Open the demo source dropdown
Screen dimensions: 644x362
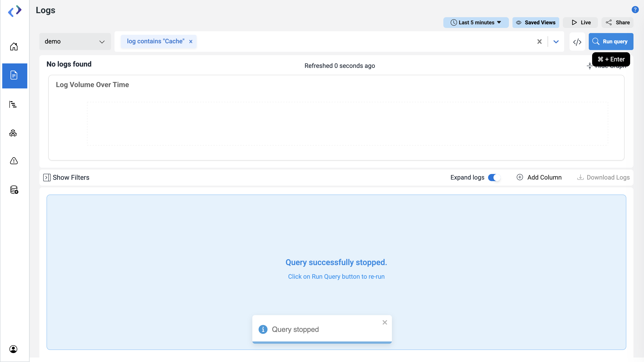pyautogui.click(x=75, y=42)
